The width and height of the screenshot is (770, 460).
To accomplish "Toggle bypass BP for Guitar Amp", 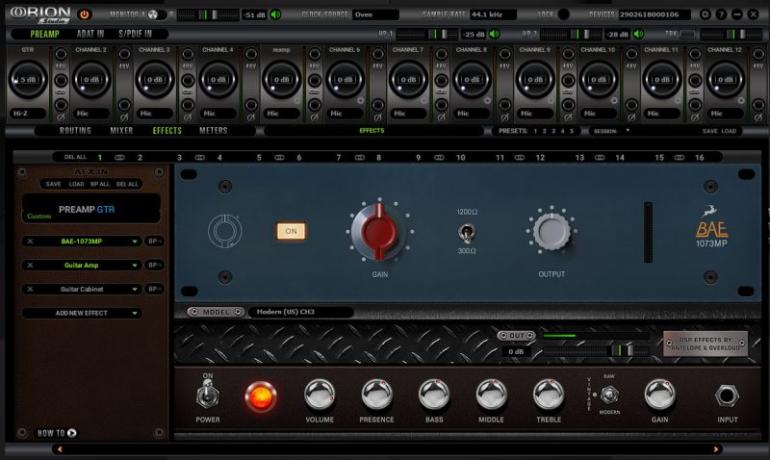I will tap(154, 265).
